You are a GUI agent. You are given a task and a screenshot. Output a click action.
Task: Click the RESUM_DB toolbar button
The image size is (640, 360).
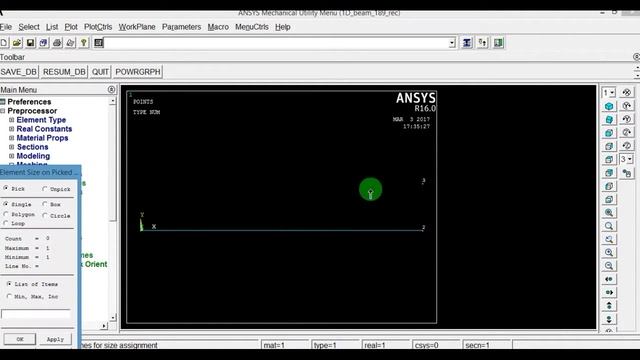64,72
